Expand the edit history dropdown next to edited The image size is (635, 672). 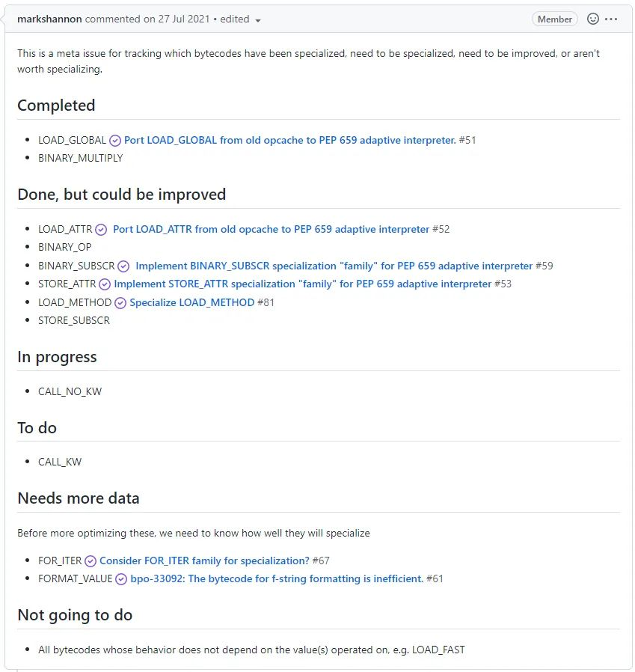(257, 20)
